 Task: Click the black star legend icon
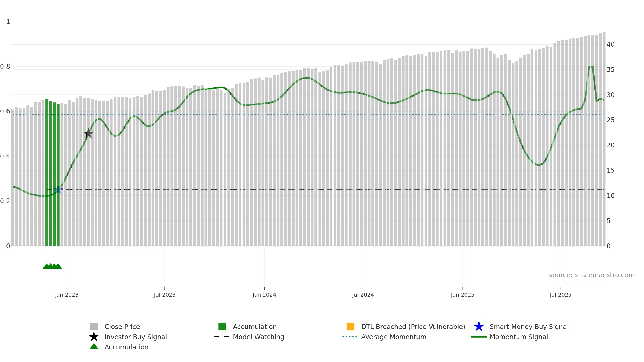94,337
